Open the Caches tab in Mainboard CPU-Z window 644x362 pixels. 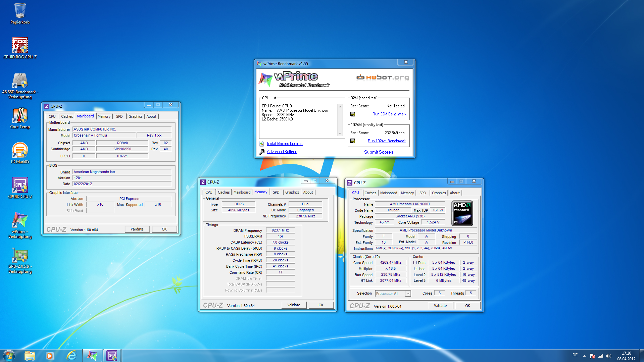tap(67, 116)
